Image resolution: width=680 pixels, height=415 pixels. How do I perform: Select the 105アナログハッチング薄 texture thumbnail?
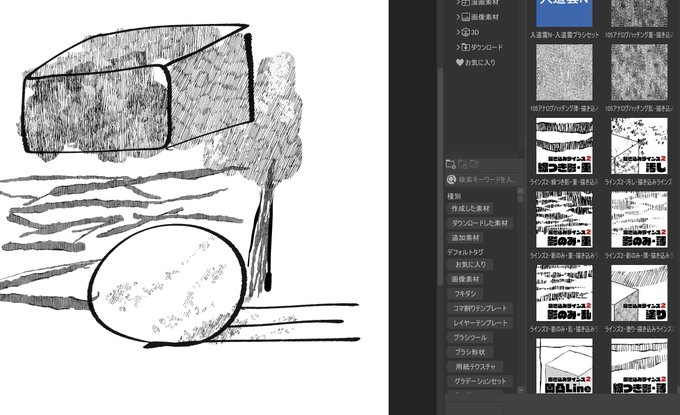coord(564,72)
